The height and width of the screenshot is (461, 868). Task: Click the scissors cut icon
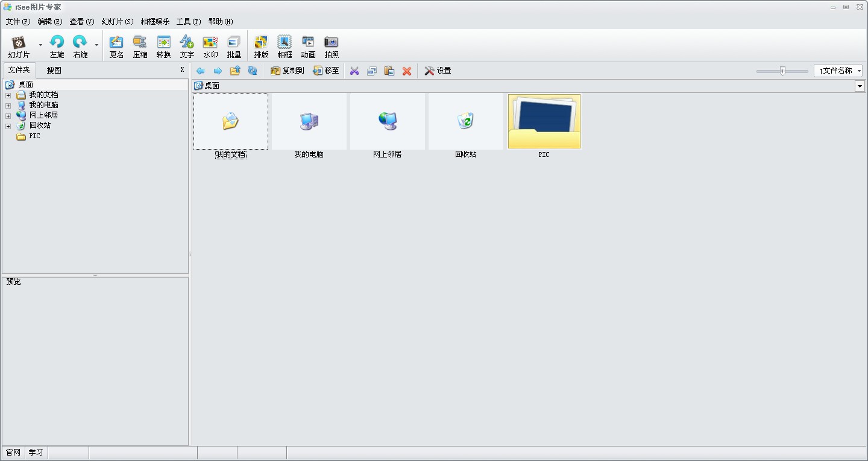coord(354,71)
